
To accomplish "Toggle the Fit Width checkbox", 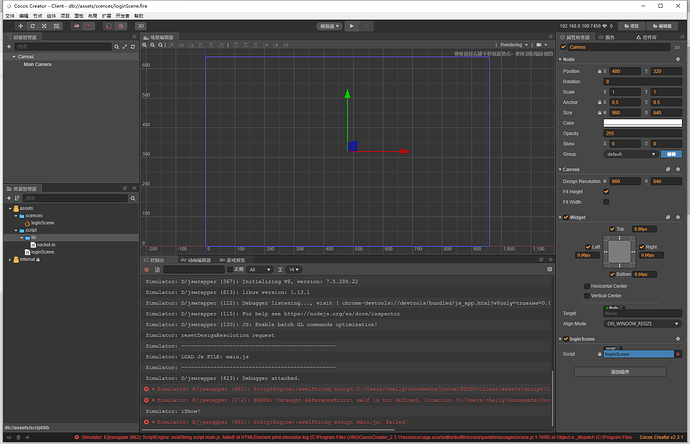I will 606,202.
